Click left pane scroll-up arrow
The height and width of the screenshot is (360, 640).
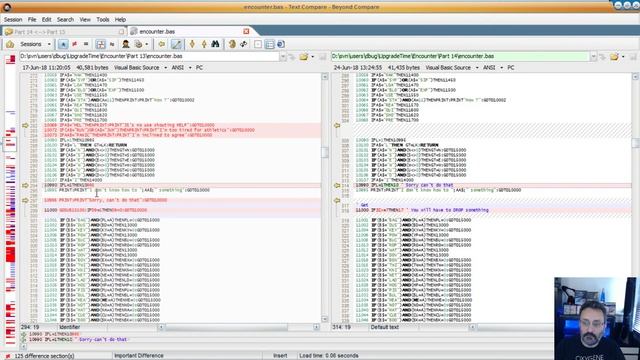(325, 76)
